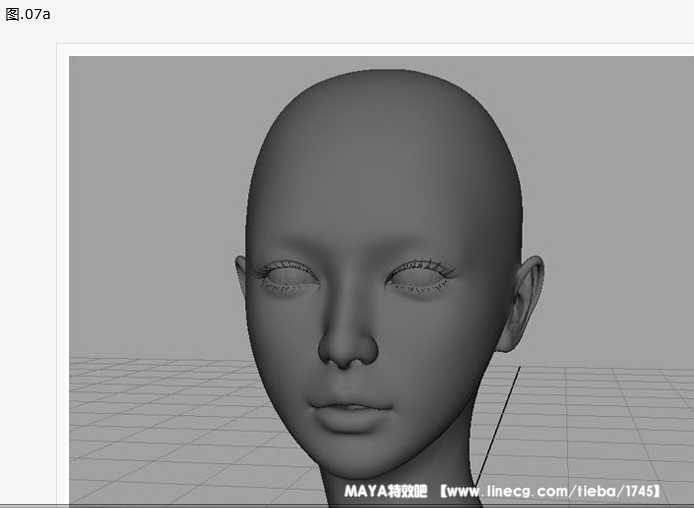Click the figure label 图.07a
The height and width of the screenshot is (508, 694).
pyautogui.click(x=28, y=14)
